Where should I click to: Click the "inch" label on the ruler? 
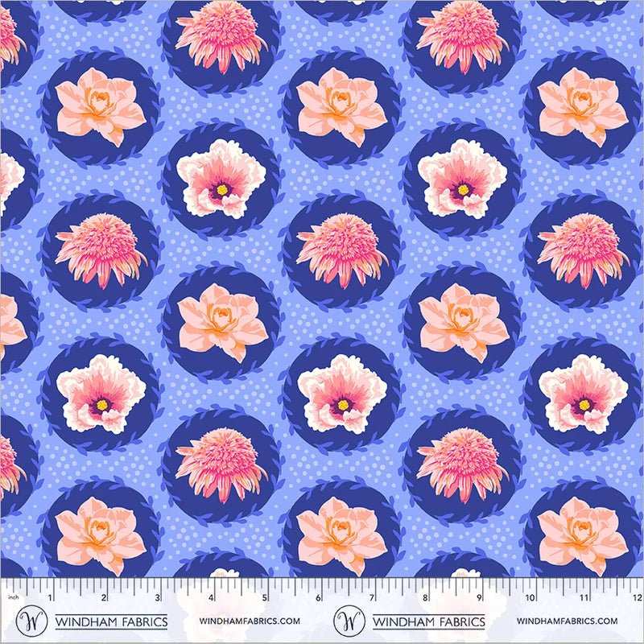[14, 597]
